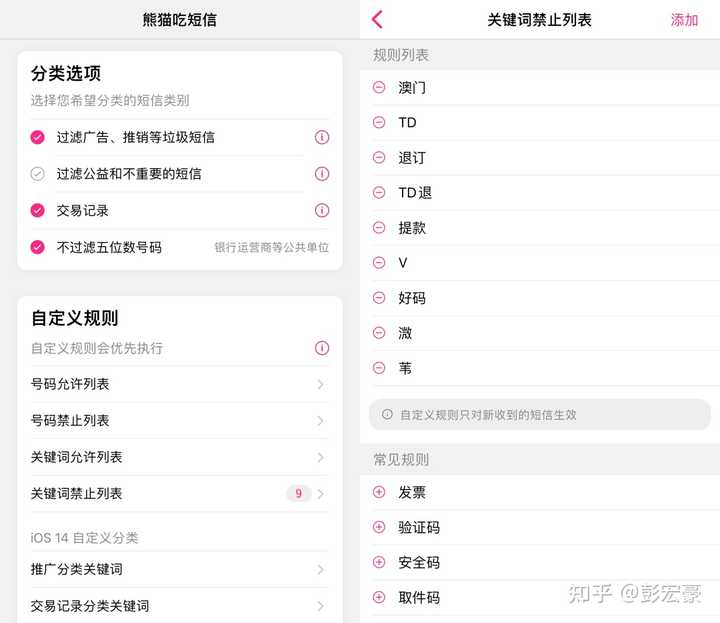Open the 号码允许列表 chevron
The image size is (720, 623).
(x=320, y=384)
